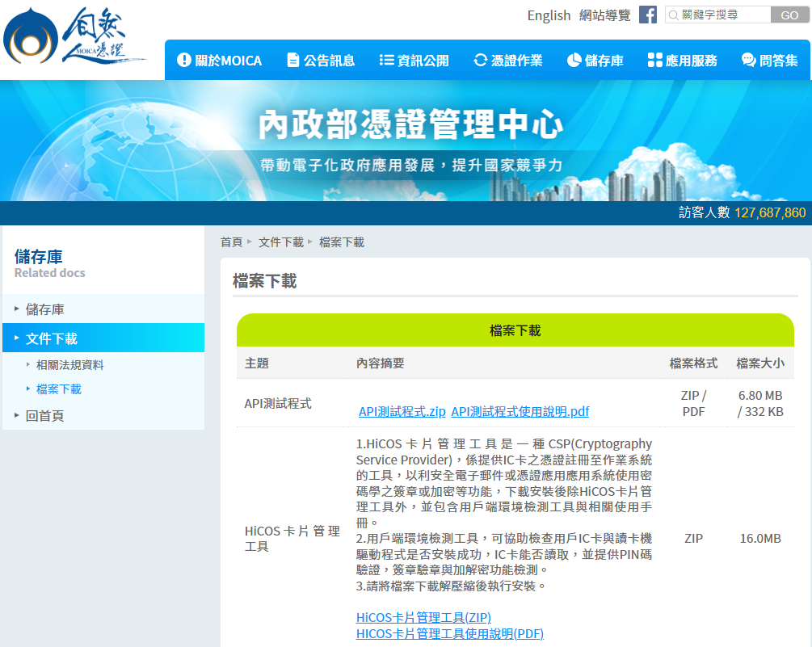The height and width of the screenshot is (647, 812).
Task: Click the Facebook icon in header
Action: [x=647, y=15]
